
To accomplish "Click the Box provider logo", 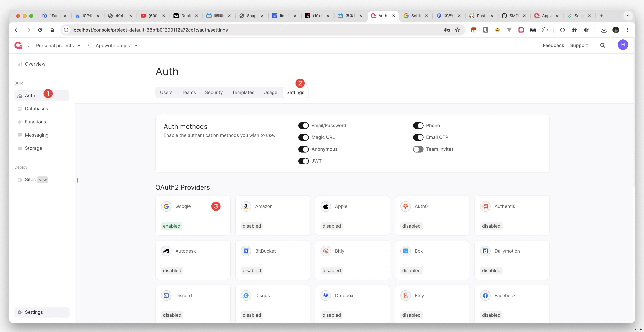I will coord(405,251).
